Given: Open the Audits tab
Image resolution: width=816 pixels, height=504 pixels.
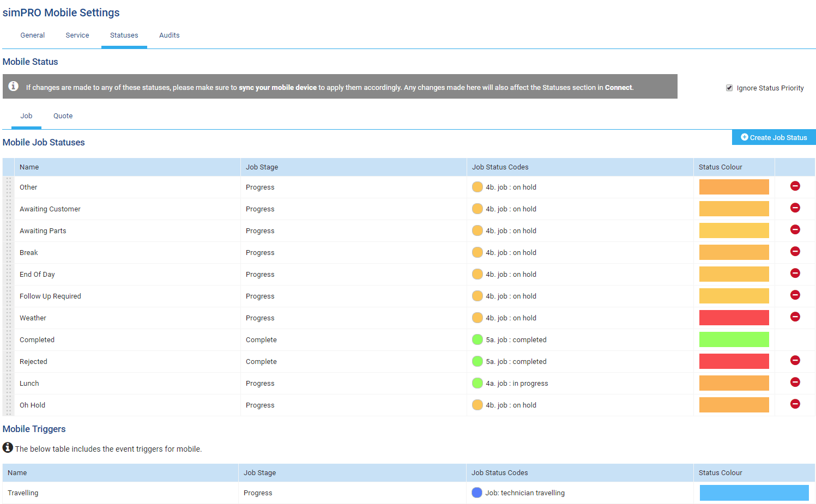Looking at the screenshot, I should pyautogui.click(x=169, y=35).
